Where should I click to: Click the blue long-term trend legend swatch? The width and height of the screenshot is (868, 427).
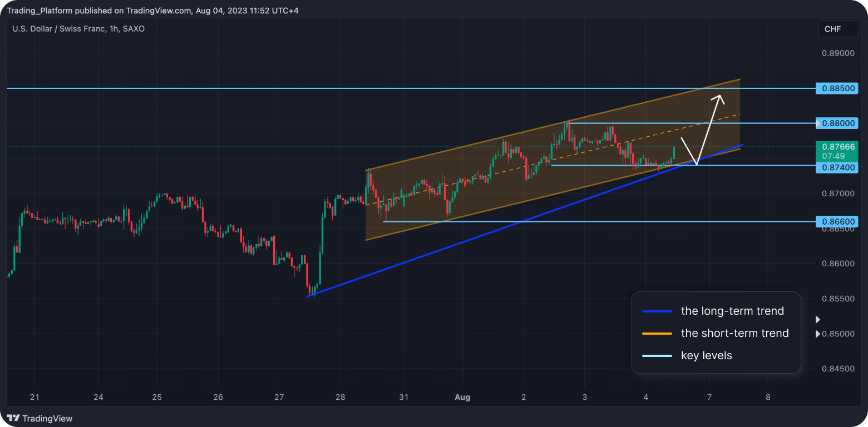657,311
